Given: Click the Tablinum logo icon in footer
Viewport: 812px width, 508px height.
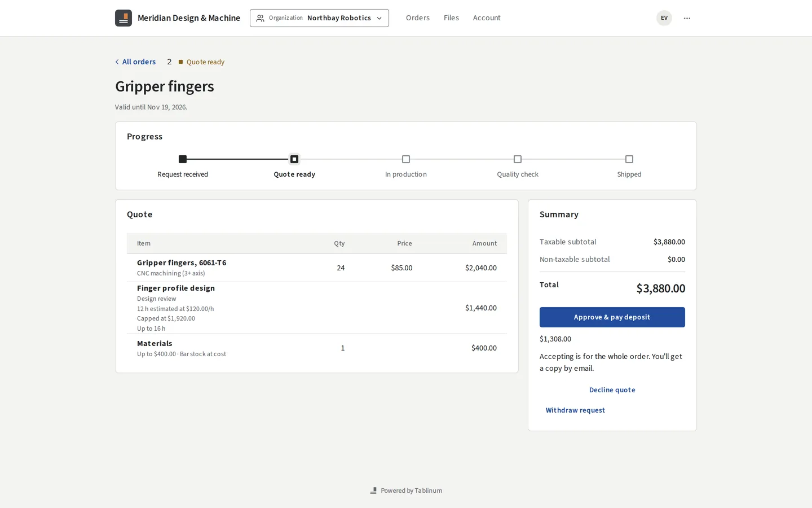Looking at the screenshot, I should click(x=373, y=491).
